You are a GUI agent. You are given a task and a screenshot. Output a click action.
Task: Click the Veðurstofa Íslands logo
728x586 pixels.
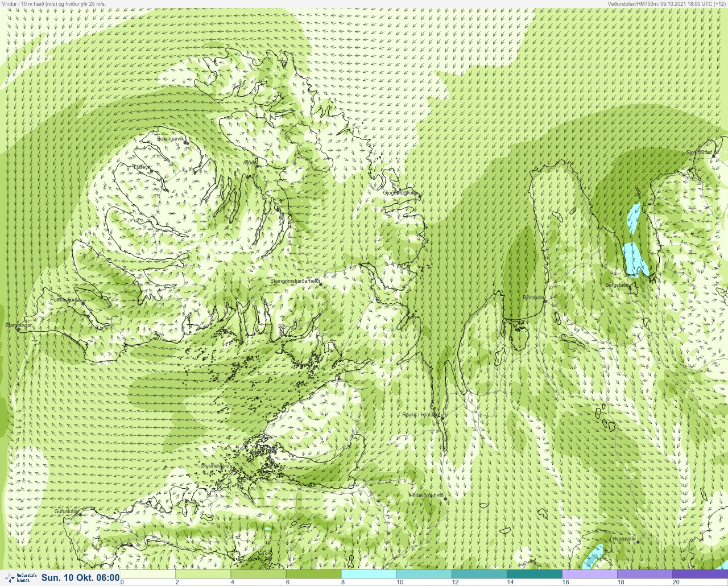[x=19, y=577]
